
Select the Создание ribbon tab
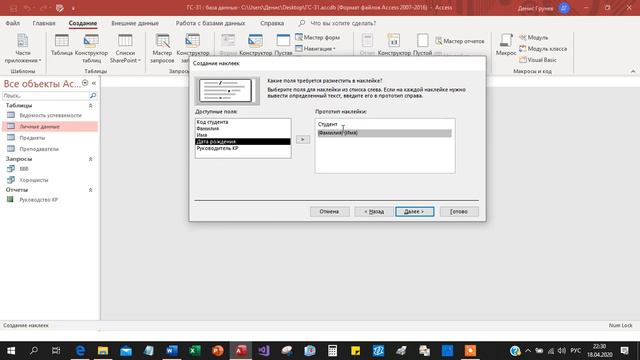tap(83, 23)
